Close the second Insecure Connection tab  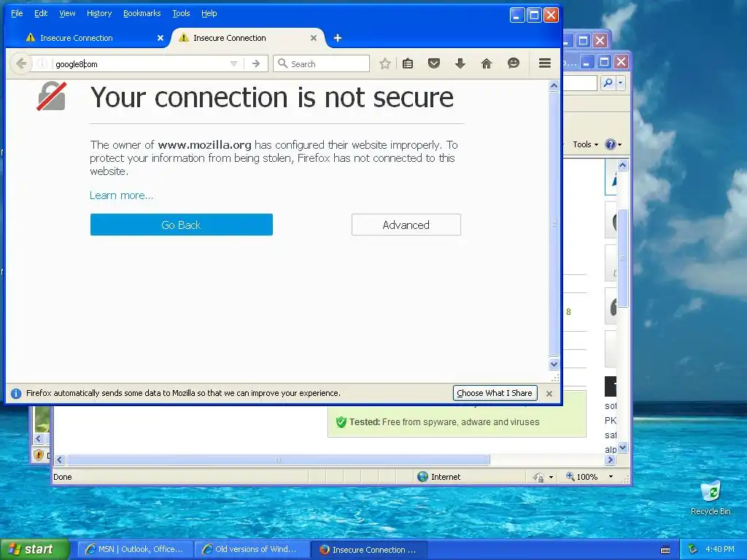(314, 38)
